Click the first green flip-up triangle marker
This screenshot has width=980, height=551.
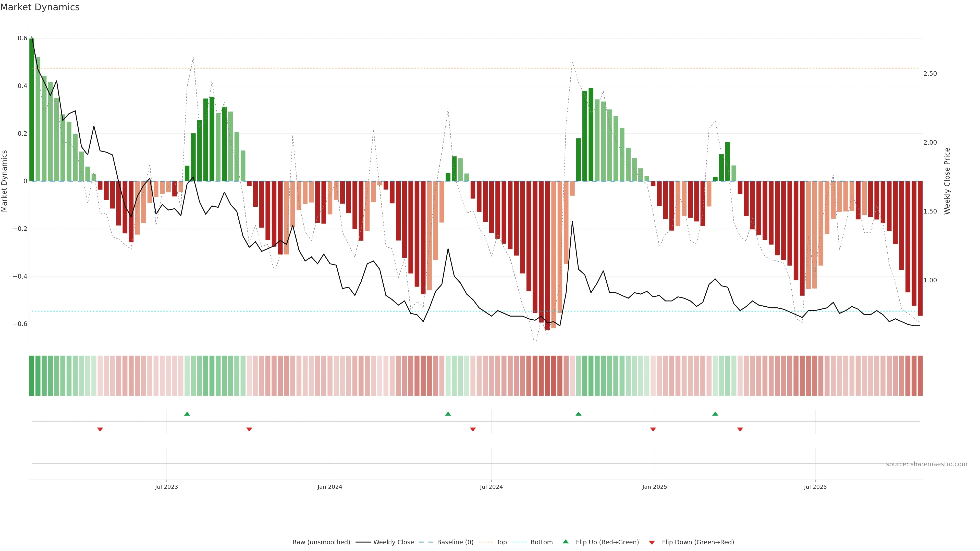click(x=187, y=414)
